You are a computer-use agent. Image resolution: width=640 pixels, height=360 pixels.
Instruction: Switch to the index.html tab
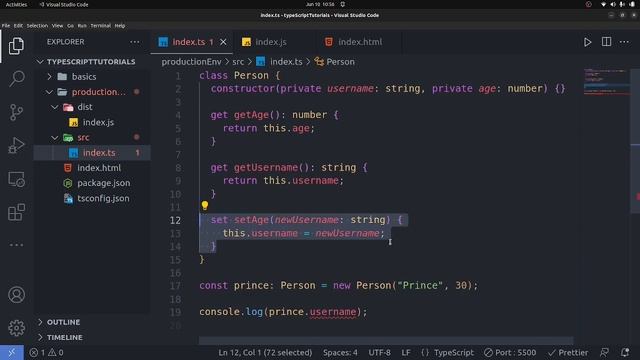point(359,42)
